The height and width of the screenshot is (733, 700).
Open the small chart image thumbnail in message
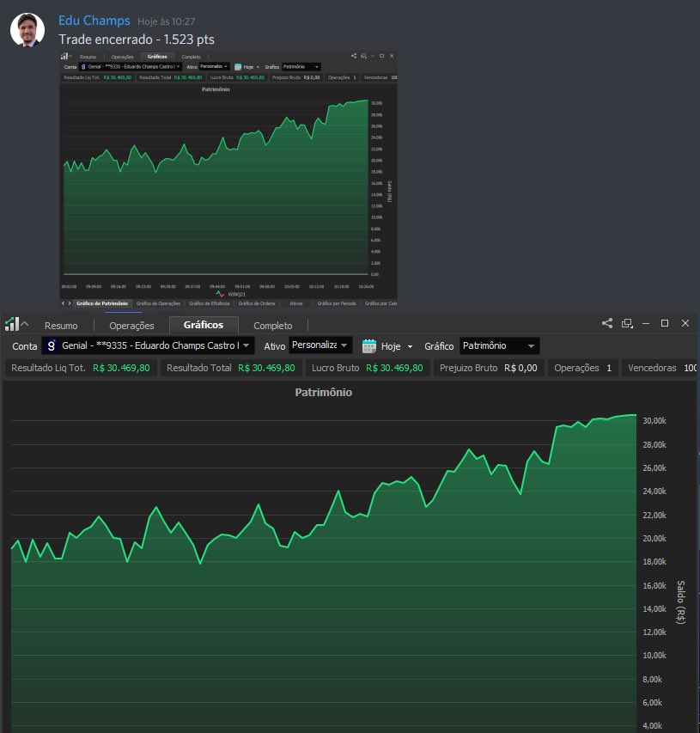(228, 180)
